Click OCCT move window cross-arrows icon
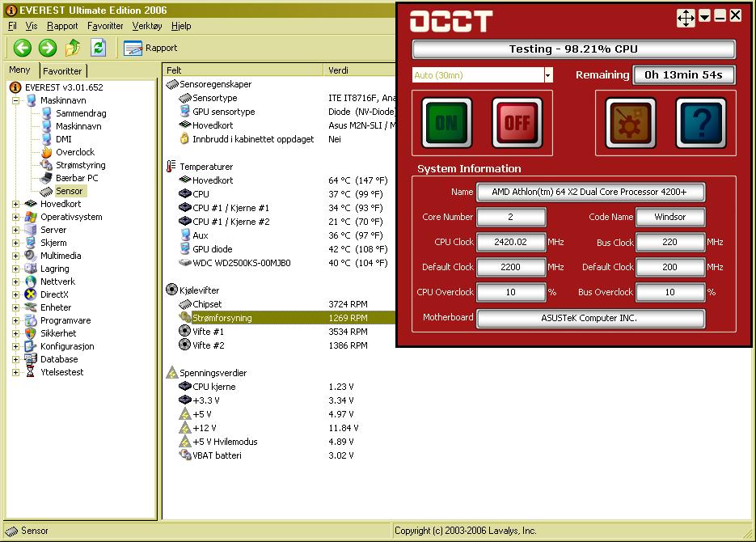 (x=686, y=18)
